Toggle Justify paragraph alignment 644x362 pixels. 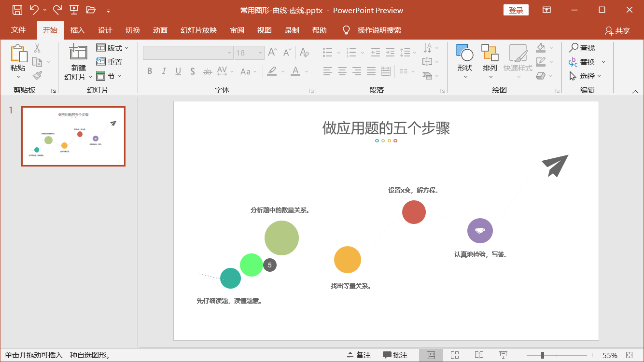coord(371,71)
